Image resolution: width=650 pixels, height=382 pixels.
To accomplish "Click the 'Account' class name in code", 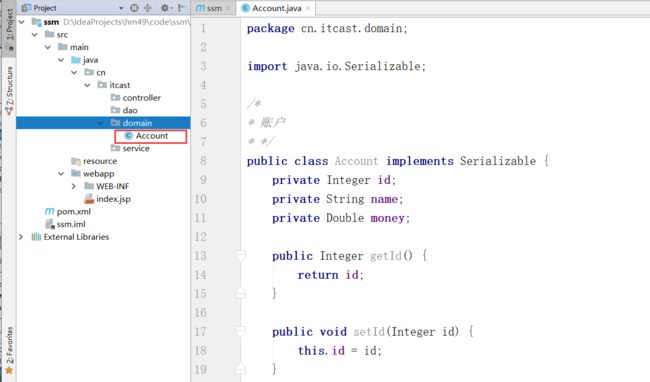I will pyautogui.click(x=356, y=161).
